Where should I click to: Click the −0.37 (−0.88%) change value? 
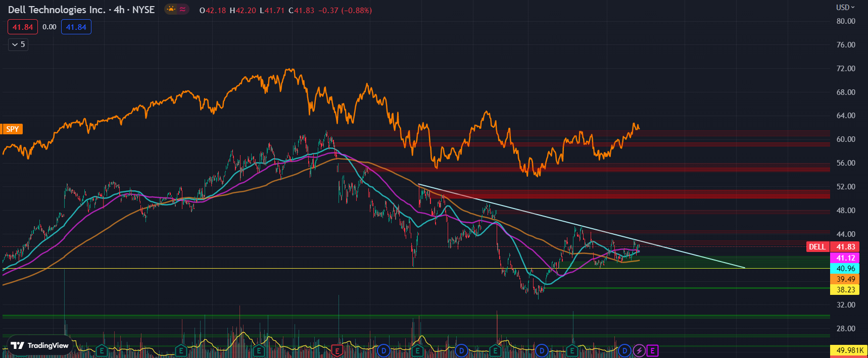click(x=345, y=10)
